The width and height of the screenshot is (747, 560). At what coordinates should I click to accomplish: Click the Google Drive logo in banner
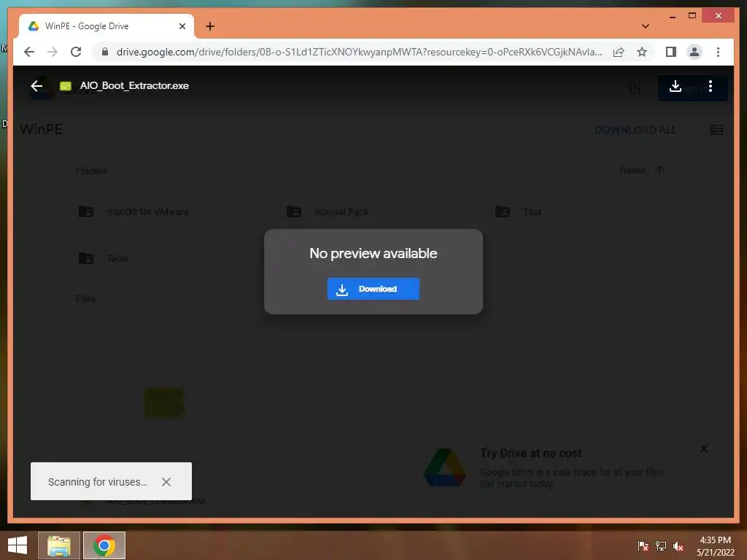point(444,467)
